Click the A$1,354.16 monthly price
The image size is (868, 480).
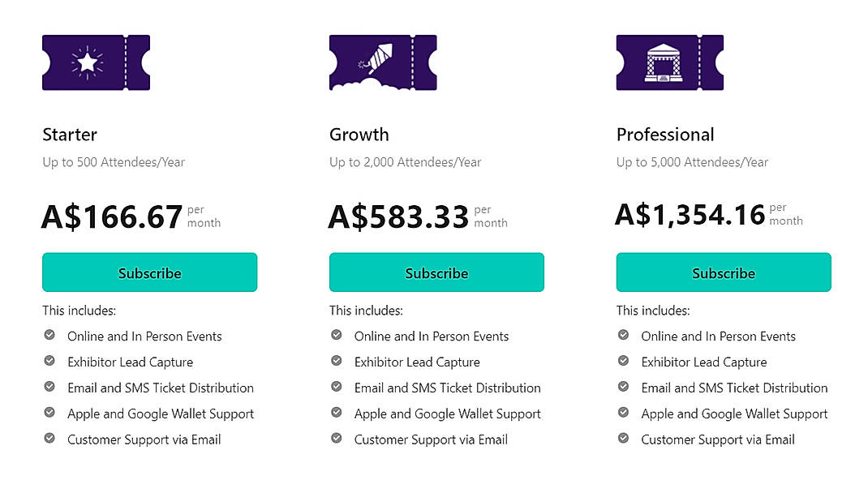(689, 215)
